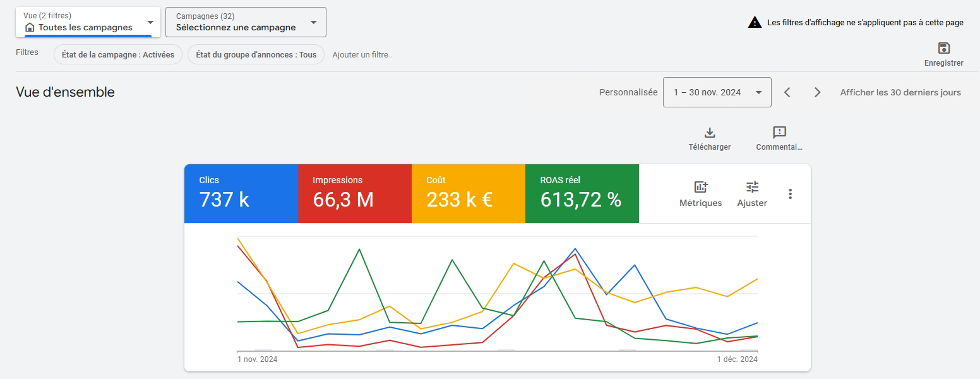
Task: Open the Sélectionnez une campagne dropdown
Action: (x=246, y=23)
